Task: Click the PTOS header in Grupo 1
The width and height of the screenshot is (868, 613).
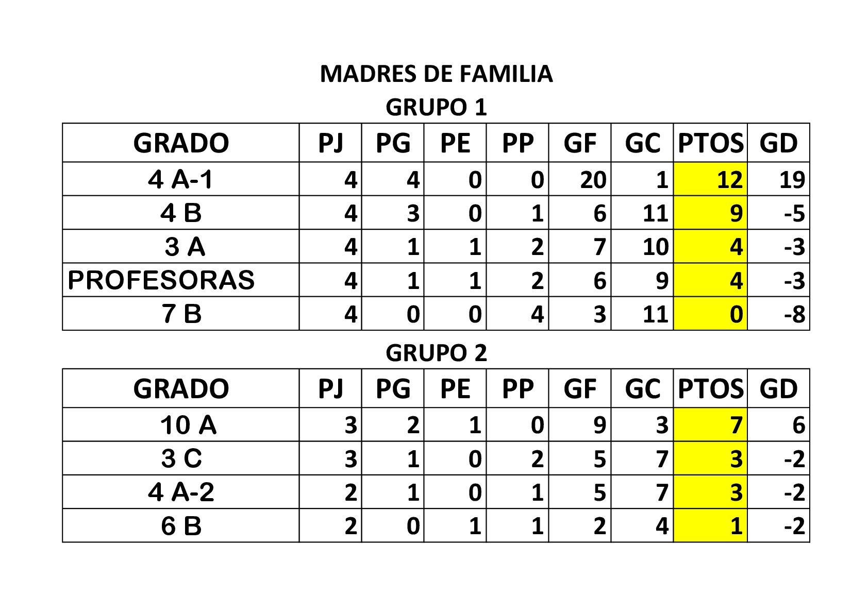Action: click(710, 143)
